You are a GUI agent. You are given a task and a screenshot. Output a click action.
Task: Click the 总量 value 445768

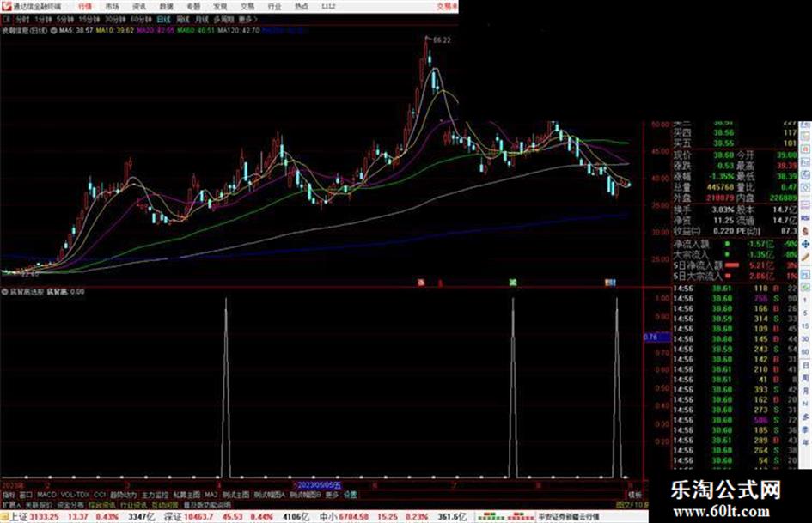[x=720, y=187]
